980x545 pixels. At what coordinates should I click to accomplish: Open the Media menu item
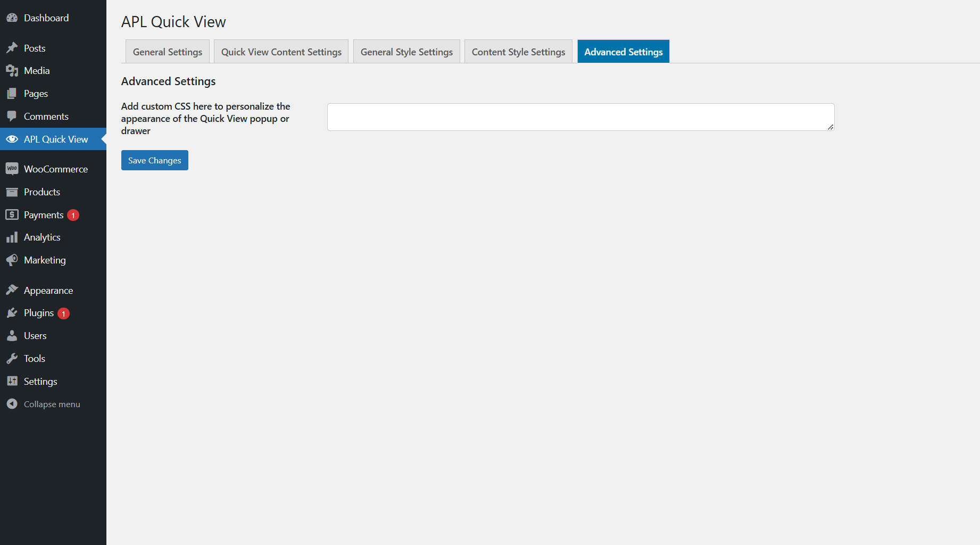click(x=53, y=71)
